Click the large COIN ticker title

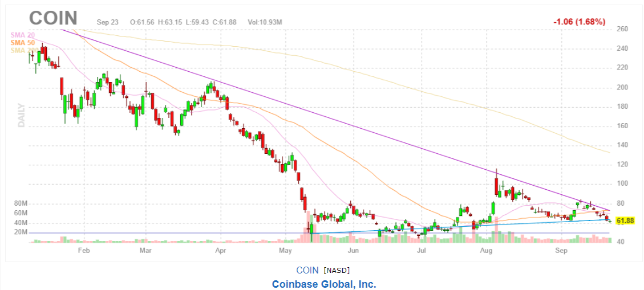[53, 18]
